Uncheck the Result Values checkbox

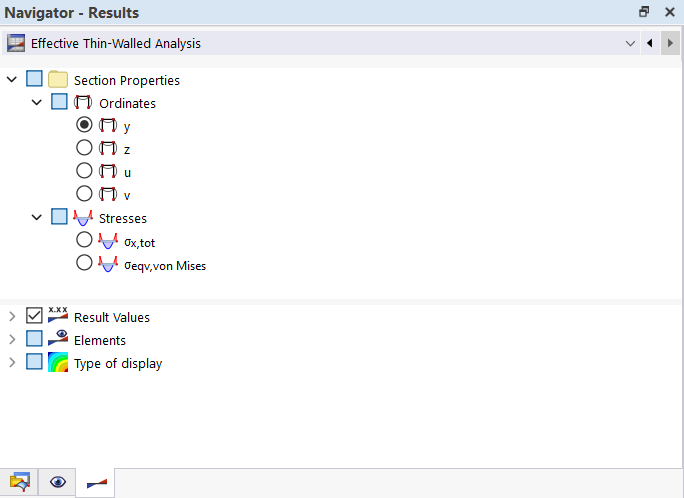point(35,316)
